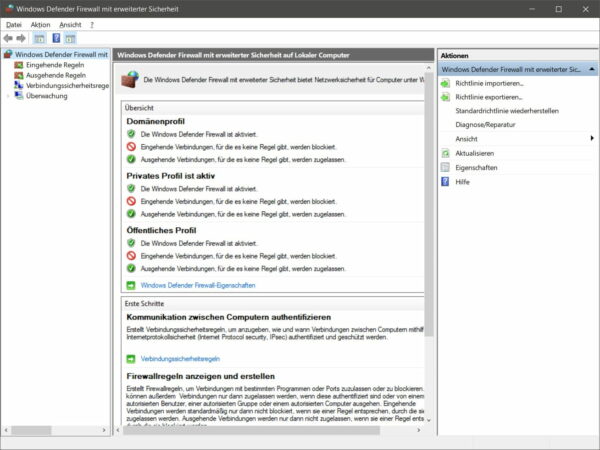Click Standardrichtlinie wiederherstellen action
600x450 pixels.
click(507, 111)
